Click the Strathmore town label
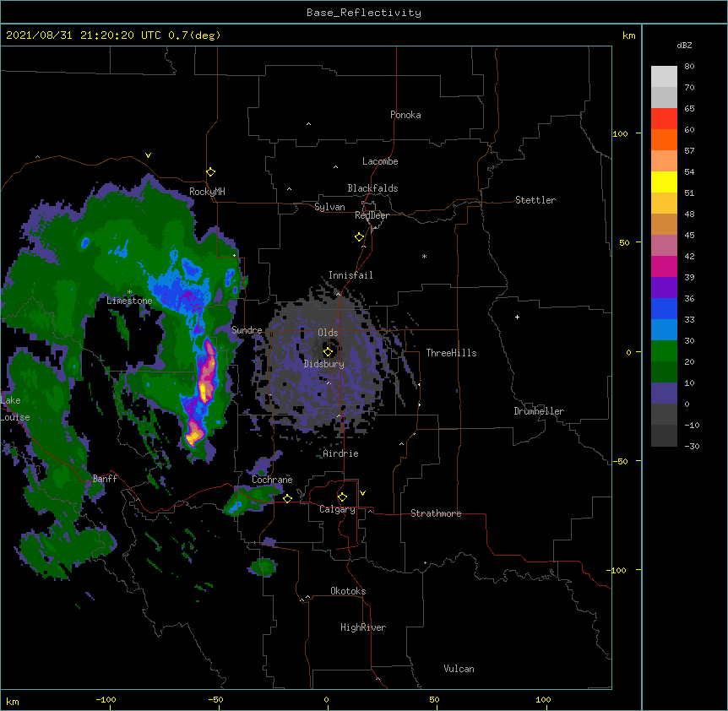Screen dimensions: 728x711 click(x=436, y=513)
